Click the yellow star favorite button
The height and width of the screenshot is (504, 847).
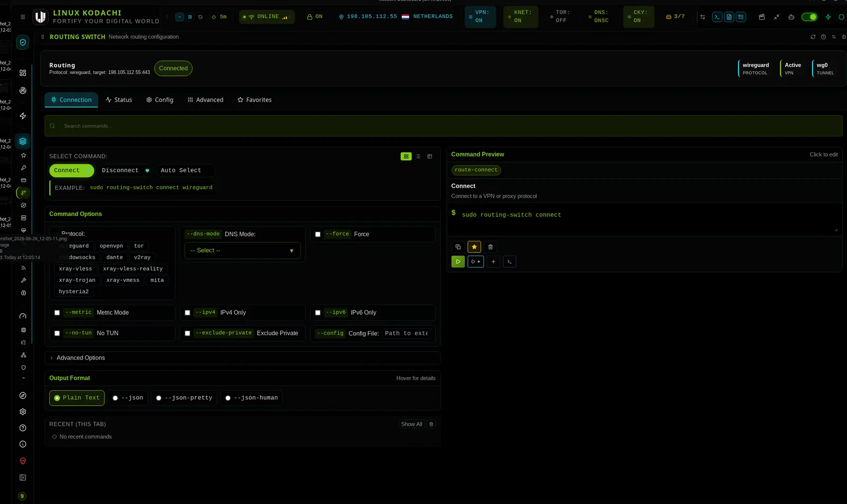click(x=474, y=247)
